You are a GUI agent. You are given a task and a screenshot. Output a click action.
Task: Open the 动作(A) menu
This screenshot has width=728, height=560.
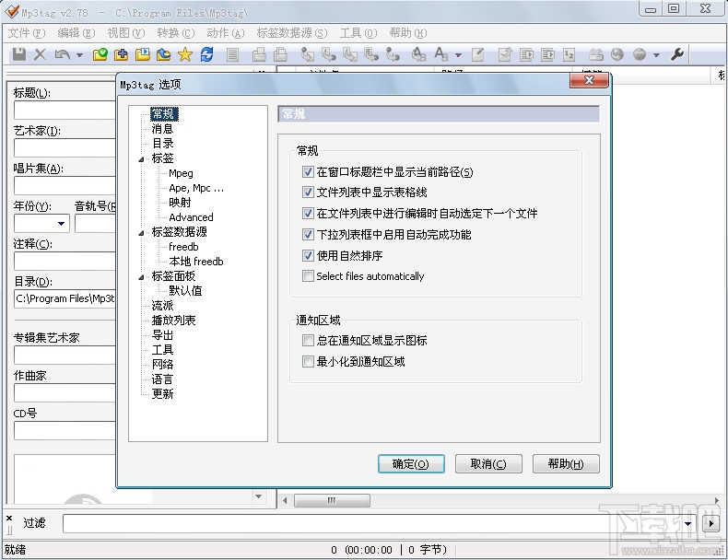coord(225,33)
